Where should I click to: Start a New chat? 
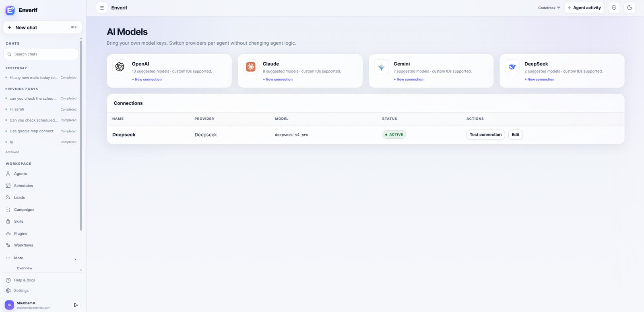coord(43,27)
